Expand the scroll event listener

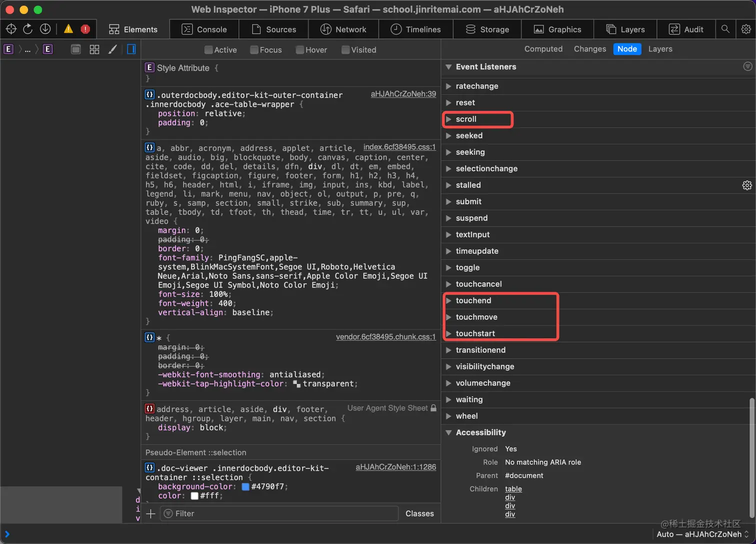448,119
